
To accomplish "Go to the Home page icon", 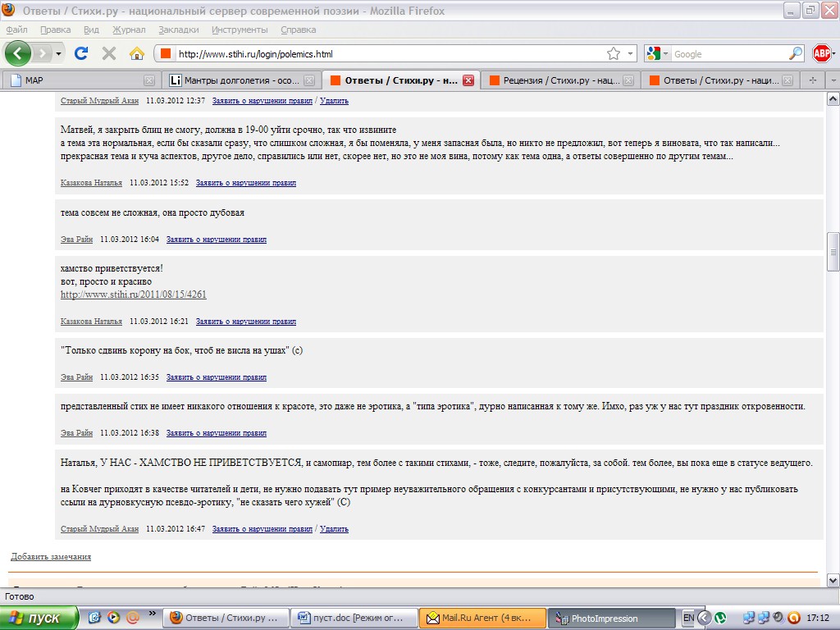I will pos(137,53).
